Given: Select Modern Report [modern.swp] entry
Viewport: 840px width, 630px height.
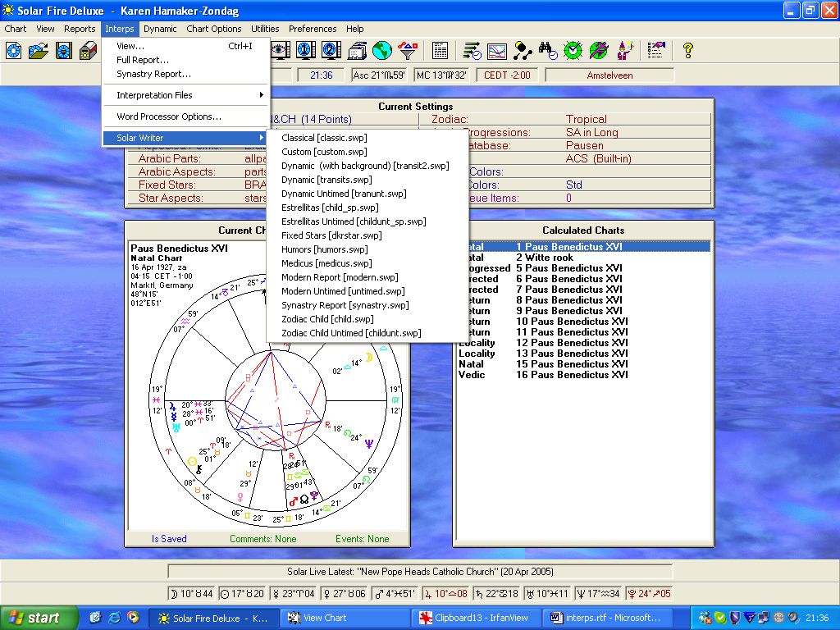Looking at the screenshot, I should [x=340, y=277].
